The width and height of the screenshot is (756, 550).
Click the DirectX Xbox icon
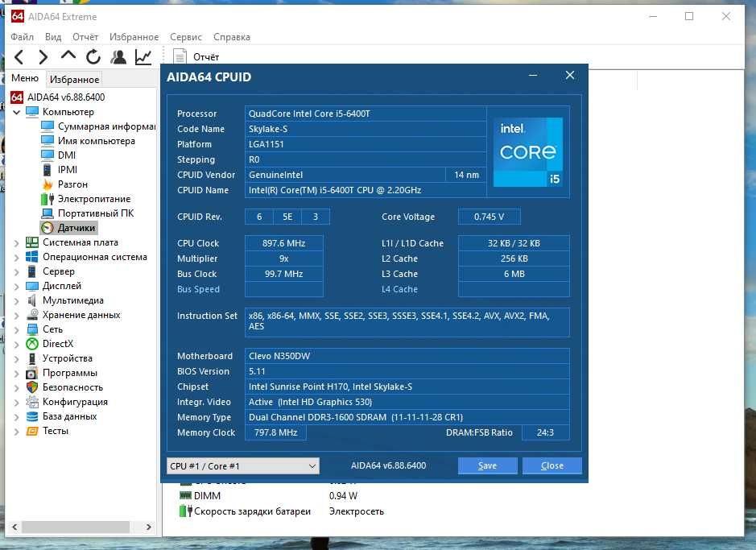point(32,344)
